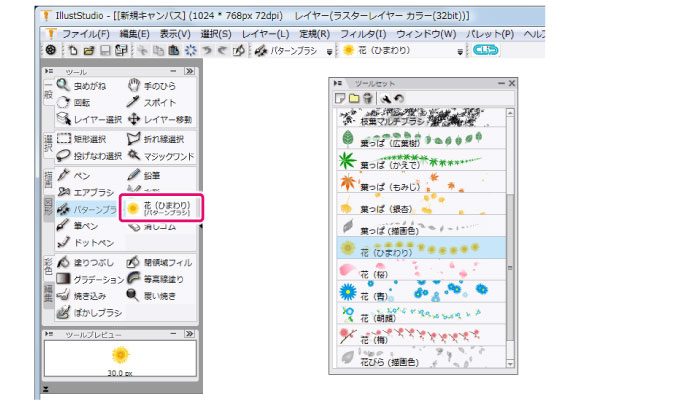Choose the ぼかしブラシ blur brush tool
This screenshot has height=406, width=695.
click(90, 312)
